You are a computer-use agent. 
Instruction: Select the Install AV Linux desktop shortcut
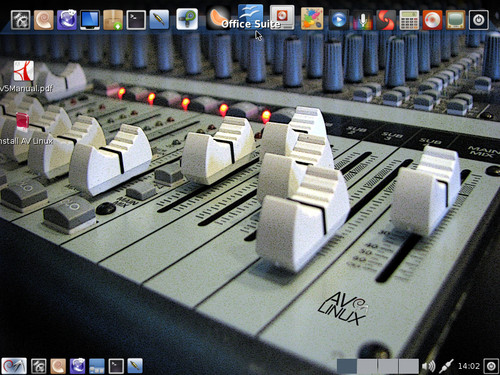pos(25,129)
